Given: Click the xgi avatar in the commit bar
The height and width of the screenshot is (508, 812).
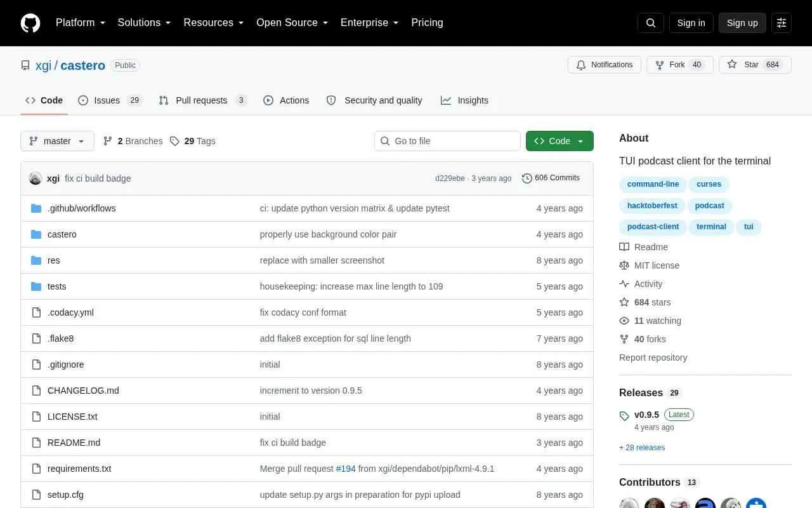Looking at the screenshot, I should coord(36,178).
